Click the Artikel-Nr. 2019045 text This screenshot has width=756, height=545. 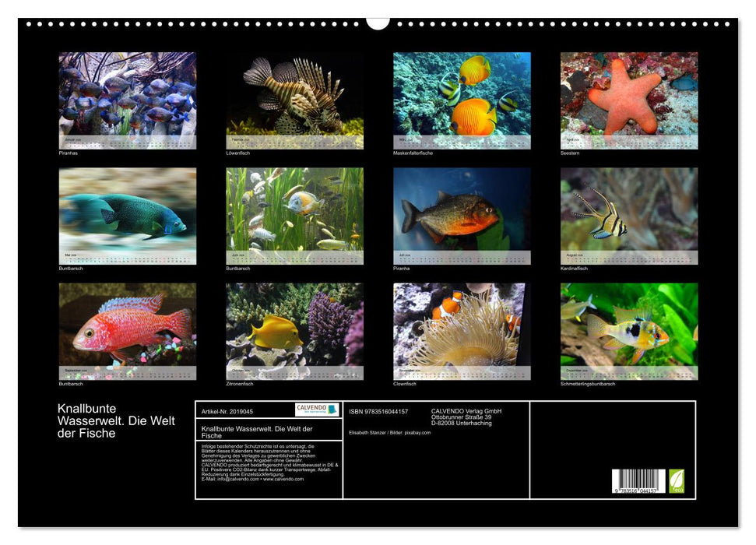[228, 410]
